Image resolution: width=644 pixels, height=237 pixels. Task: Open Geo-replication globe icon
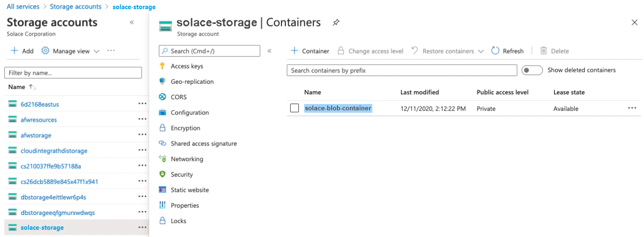[x=162, y=81]
